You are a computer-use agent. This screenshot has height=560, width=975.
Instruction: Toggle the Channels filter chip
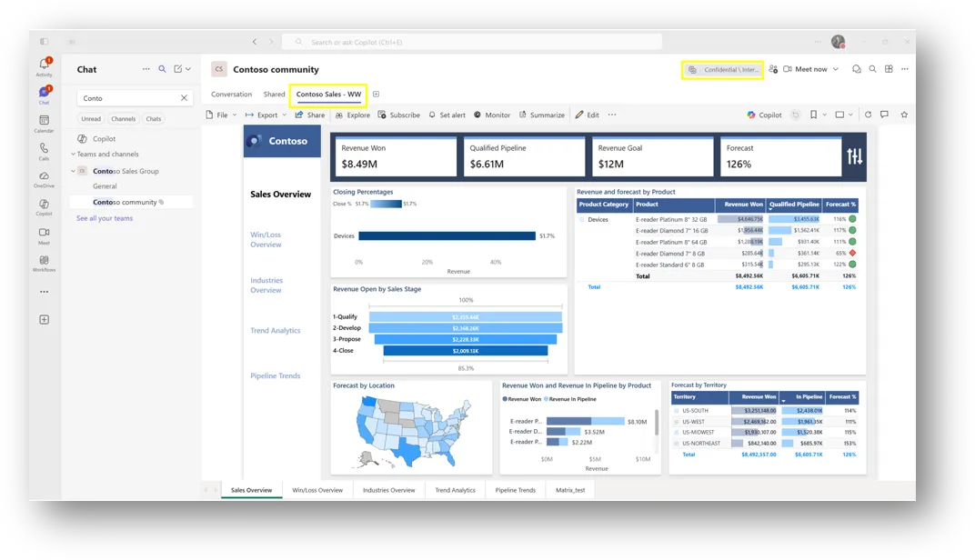123,119
